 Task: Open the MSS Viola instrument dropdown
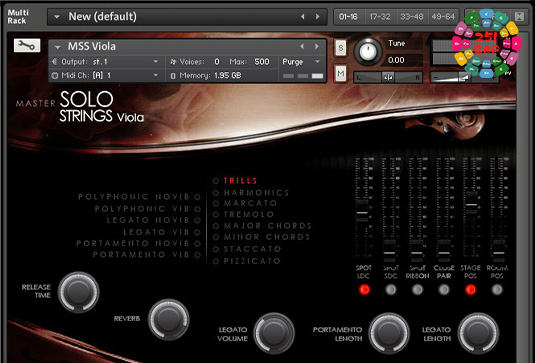(x=58, y=47)
